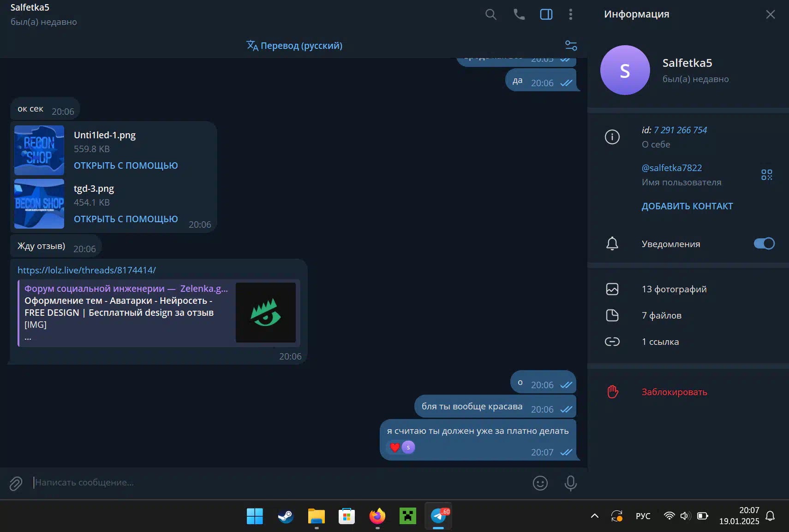Show QR code for username
This screenshot has height=532, width=789.
click(x=766, y=175)
